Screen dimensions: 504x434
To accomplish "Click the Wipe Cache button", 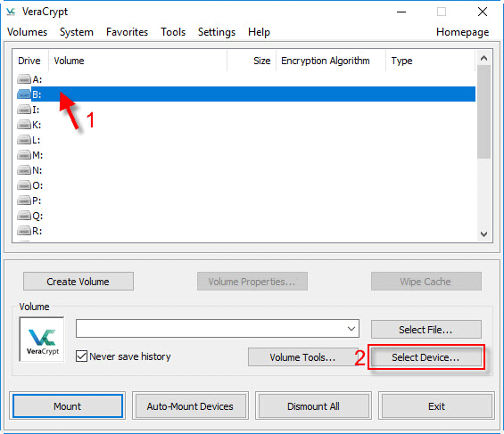I will click(x=426, y=282).
